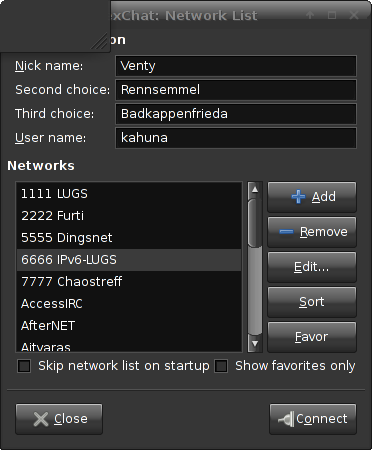372x450 pixels.
Task: Click the Favor button
Action: (312, 337)
